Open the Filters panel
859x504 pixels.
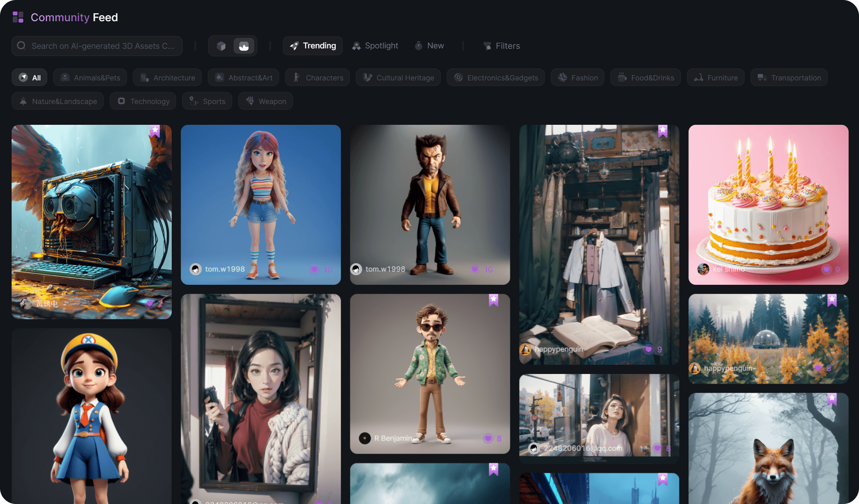click(x=502, y=46)
